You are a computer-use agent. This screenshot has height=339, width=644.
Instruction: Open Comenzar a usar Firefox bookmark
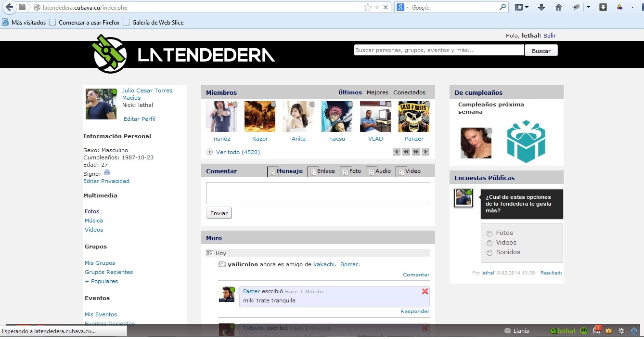[x=85, y=22]
